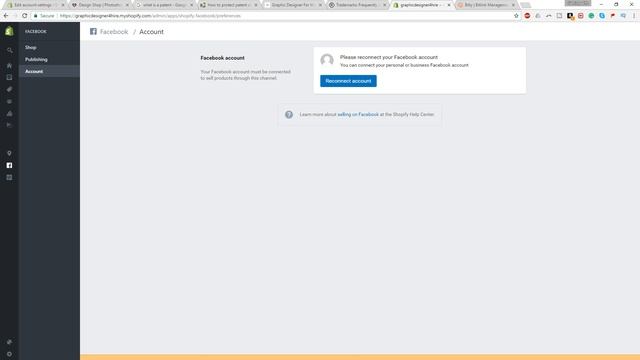
Task: Switch to the Design Shop browser tab
Action: 100,5
